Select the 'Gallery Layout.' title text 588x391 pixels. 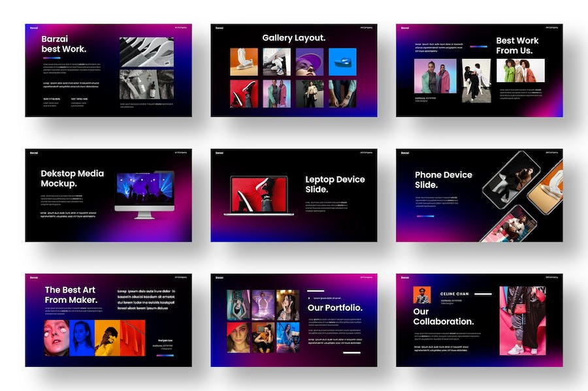(x=293, y=38)
